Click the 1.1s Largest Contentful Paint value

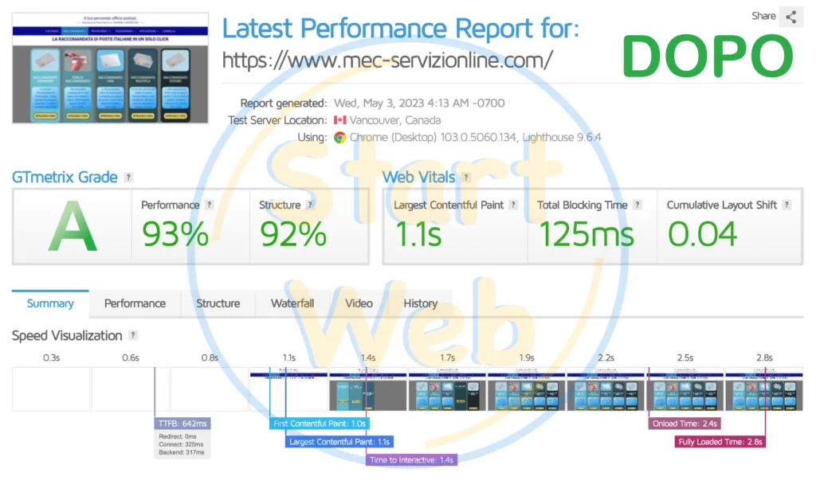pos(418,234)
